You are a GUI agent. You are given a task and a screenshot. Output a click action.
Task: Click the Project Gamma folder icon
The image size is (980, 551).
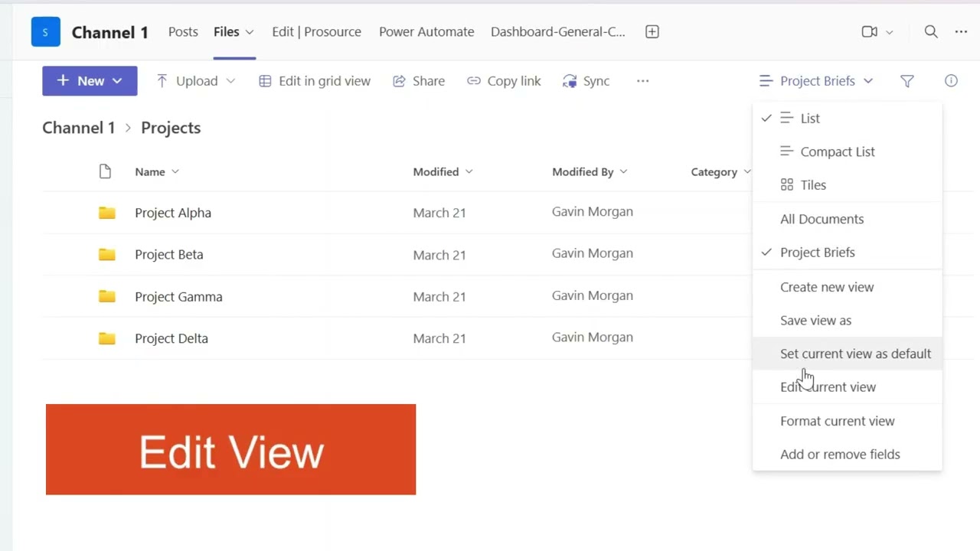[107, 296]
